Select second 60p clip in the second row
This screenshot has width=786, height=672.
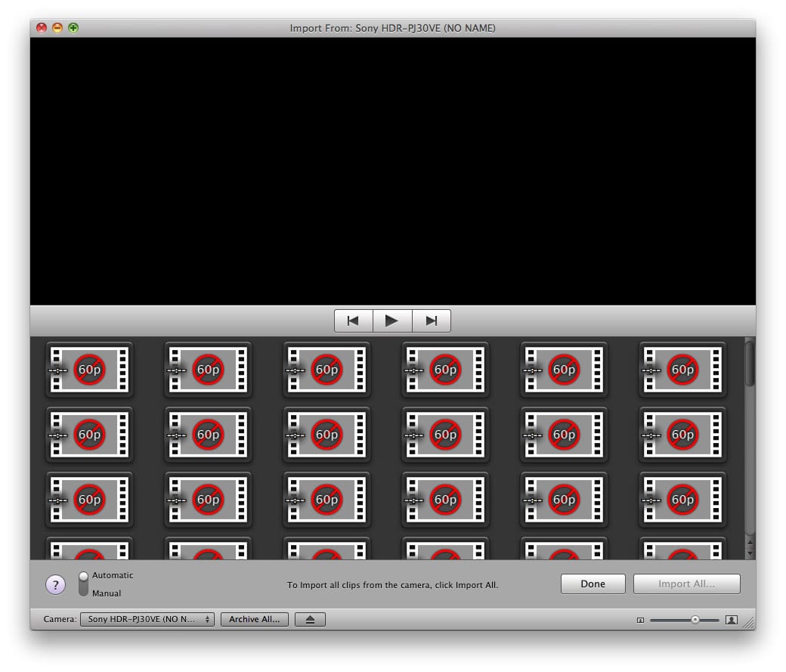pyautogui.click(x=208, y=435)
